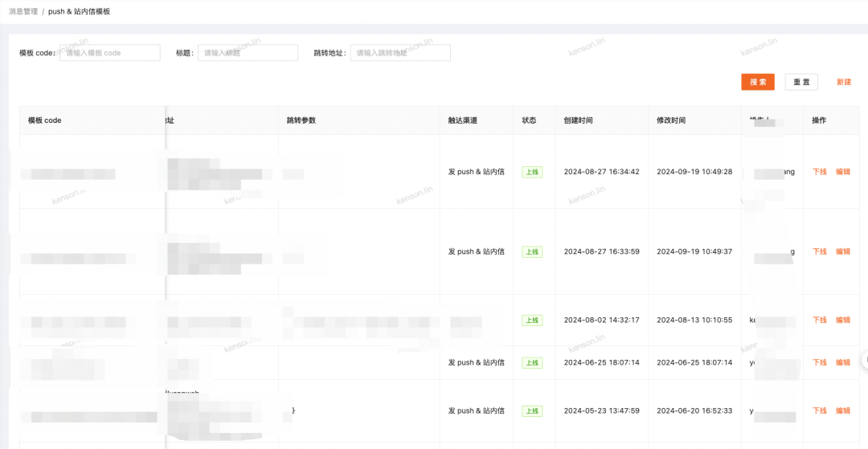Click 下线 in row created 2024-08-27 16:34:42
The width and height of the screenshot is (868, 449).
(819, 172)
